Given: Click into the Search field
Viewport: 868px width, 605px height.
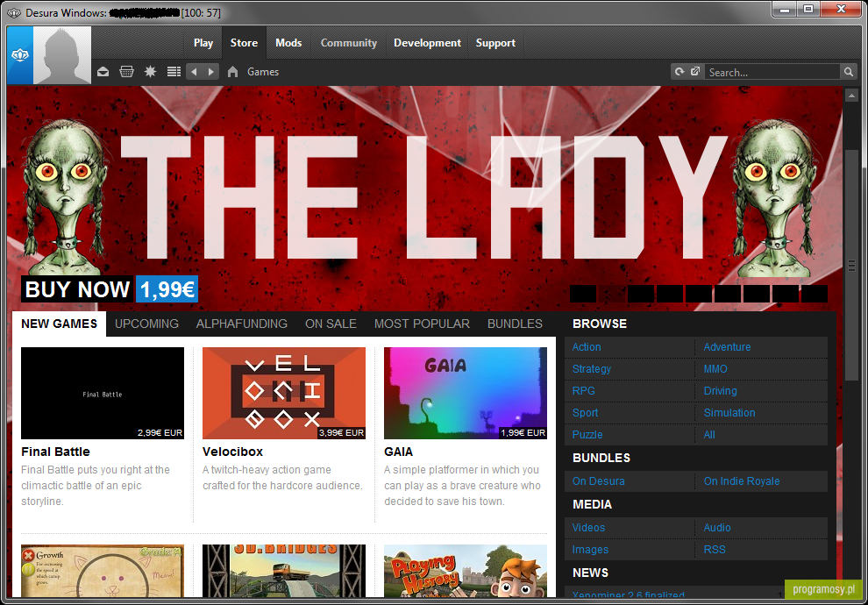Looking at the screenshot, I should click(772, 72).
